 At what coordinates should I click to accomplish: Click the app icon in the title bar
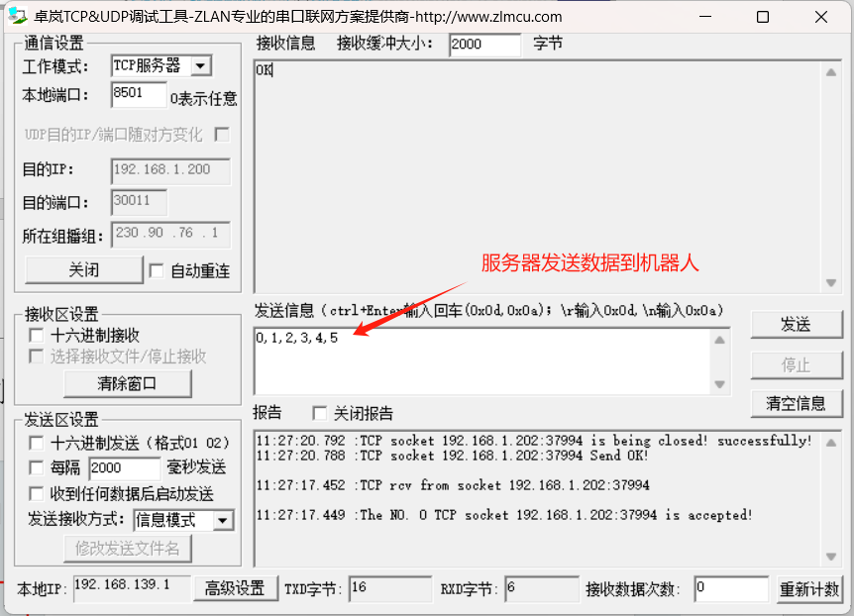17,17
